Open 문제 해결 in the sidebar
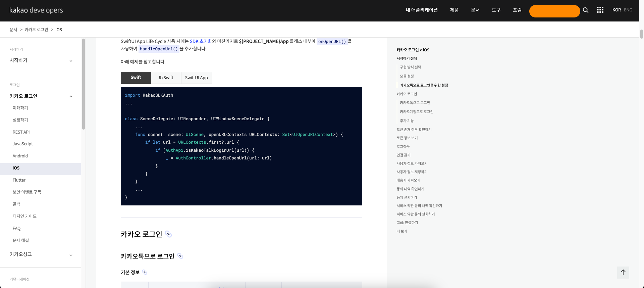The image size is (644, 288). tap(21, 240)
